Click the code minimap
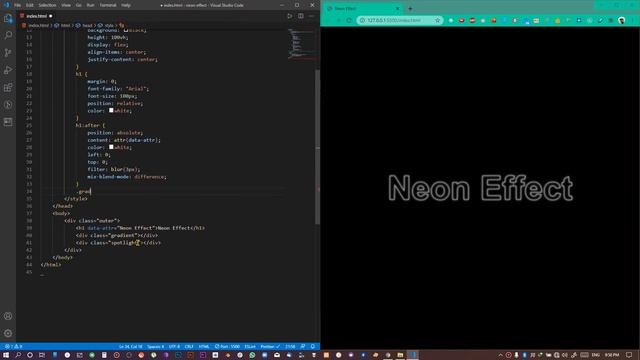 pos(301,43)
